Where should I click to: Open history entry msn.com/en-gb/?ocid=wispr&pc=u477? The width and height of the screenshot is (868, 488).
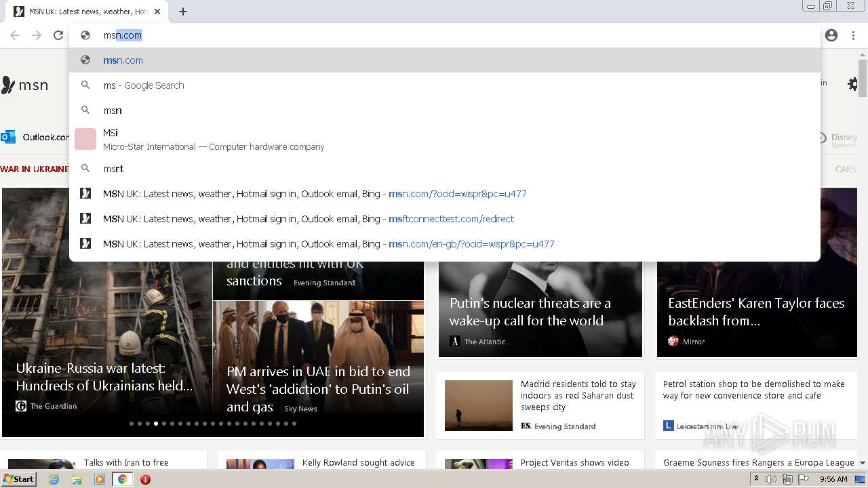(x=445, y=244)
